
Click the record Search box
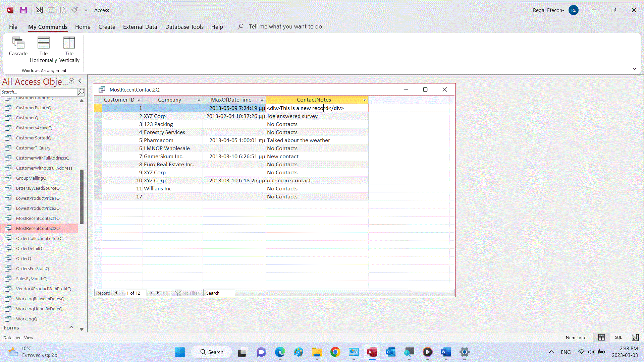(220, 293)
